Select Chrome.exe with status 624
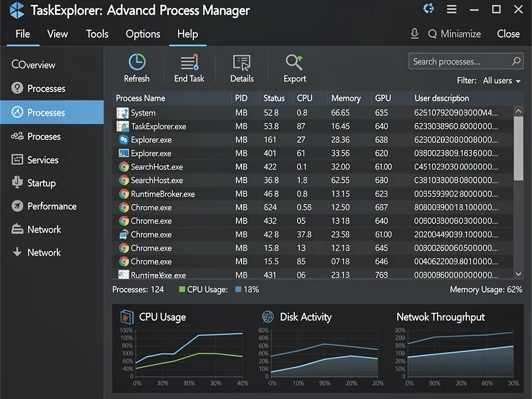 tap(151, 207)
